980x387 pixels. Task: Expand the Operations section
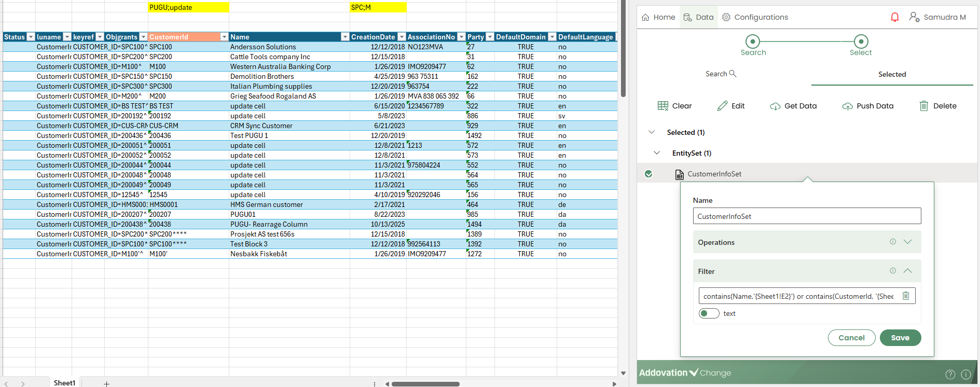[x=907, y=242]
